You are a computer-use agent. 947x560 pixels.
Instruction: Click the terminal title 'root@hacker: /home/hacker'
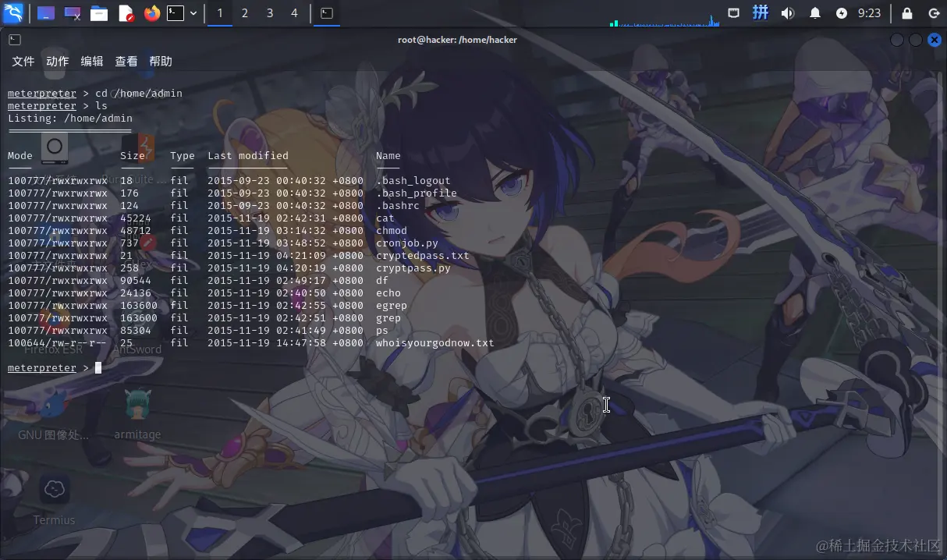(457, 40)
